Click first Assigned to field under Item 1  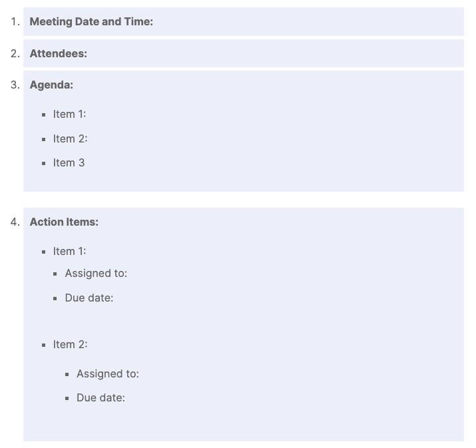tap(96, 273)
